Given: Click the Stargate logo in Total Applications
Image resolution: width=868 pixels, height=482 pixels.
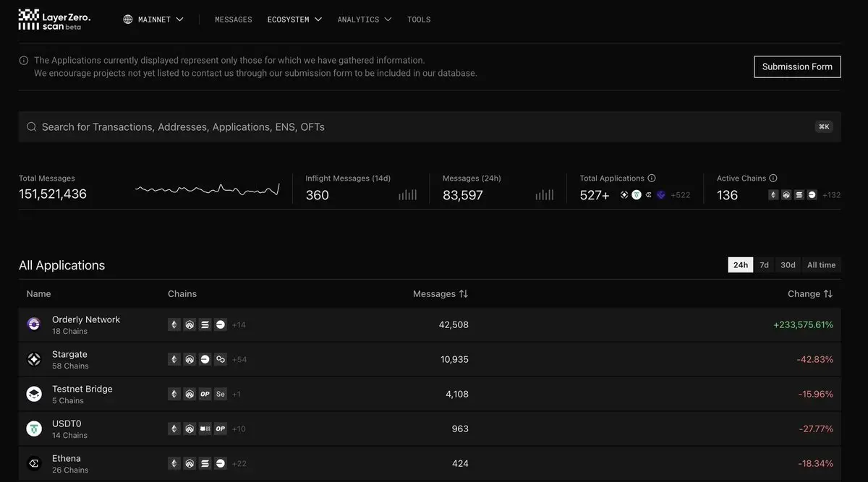Looking at the screenshot, I should click(624, 195).
